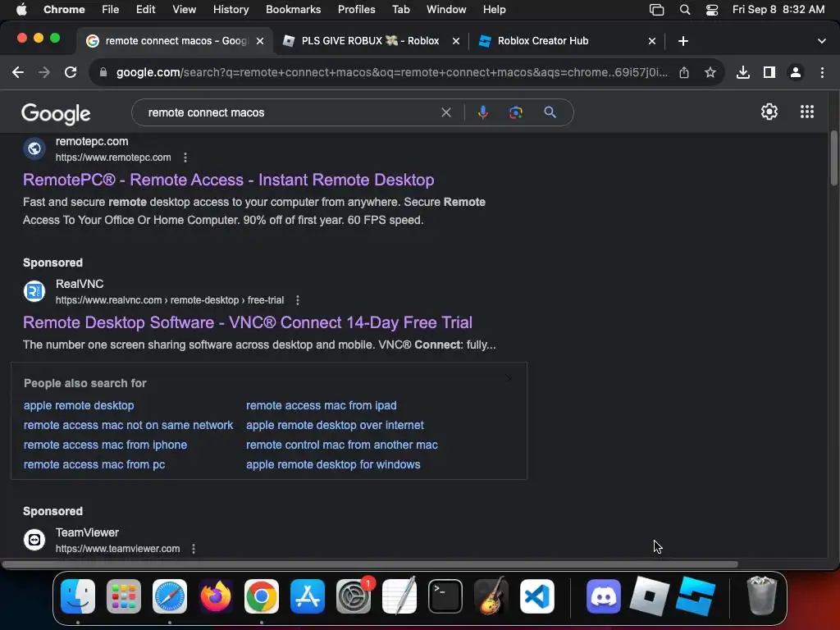Clear the Google search box

coord(446,112)
